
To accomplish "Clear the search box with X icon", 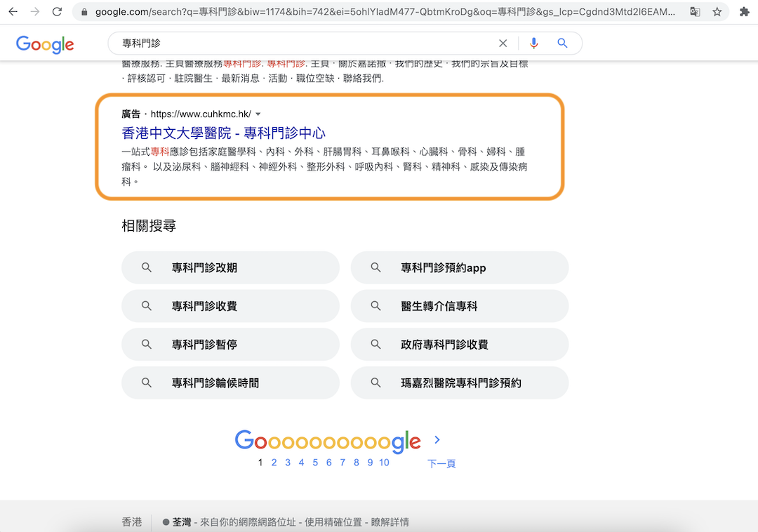I will click(503, 44).
